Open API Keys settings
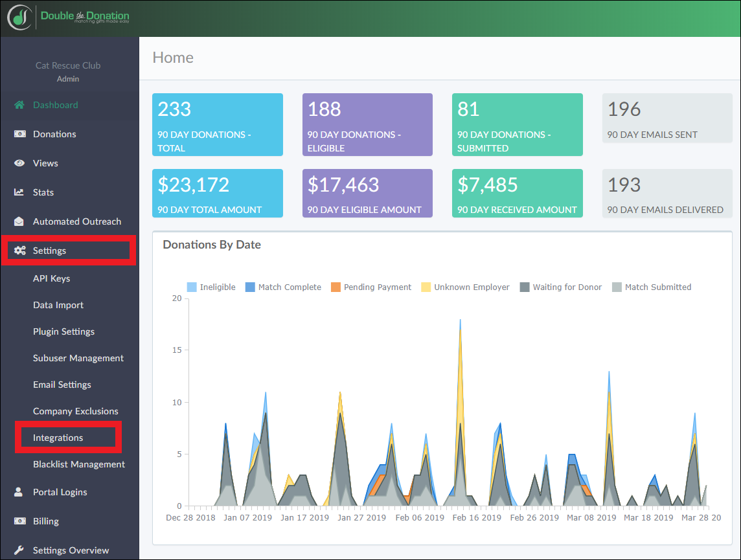 point(52,278)
